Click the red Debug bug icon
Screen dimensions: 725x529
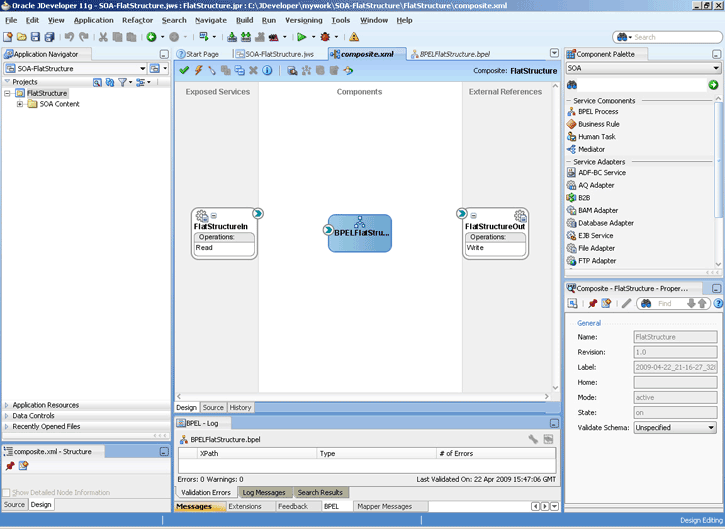(x=325, y=37)
